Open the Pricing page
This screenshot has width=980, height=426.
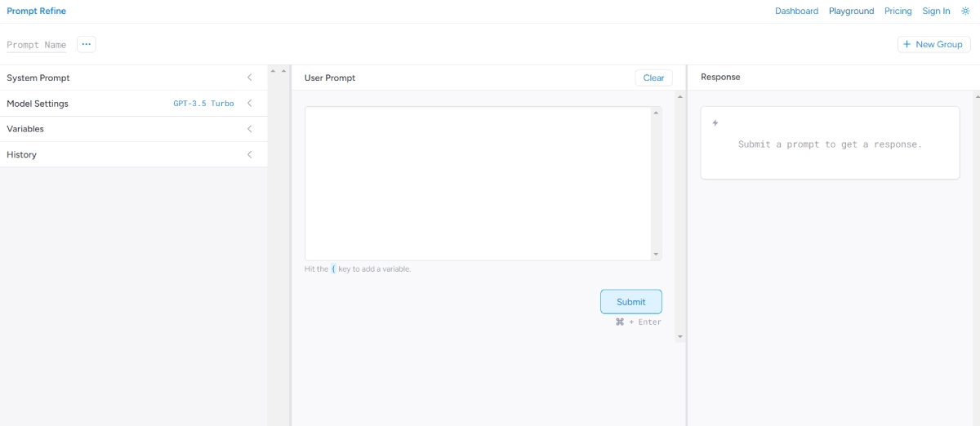[x=898, y=11]
